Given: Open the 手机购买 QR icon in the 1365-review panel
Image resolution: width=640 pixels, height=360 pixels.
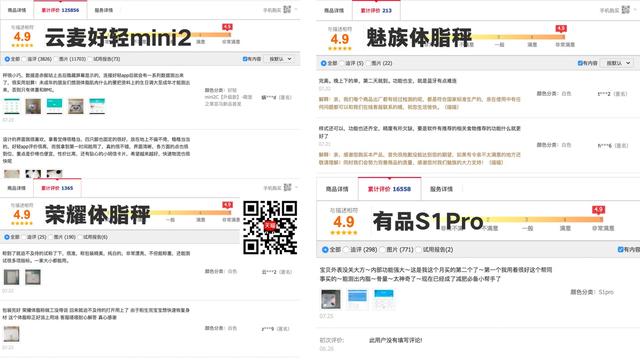Looking at the screenshot, I should 288,187.
